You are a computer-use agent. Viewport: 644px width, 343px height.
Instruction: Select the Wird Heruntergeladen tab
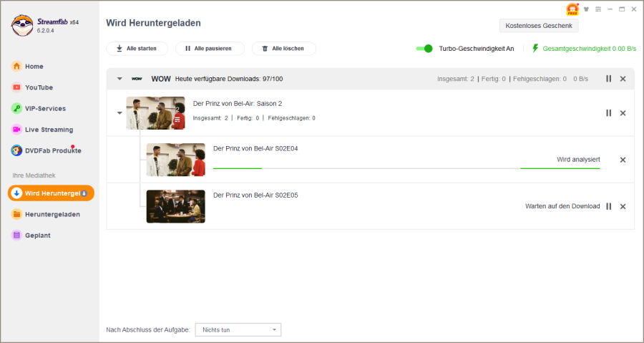coord(51,193)
